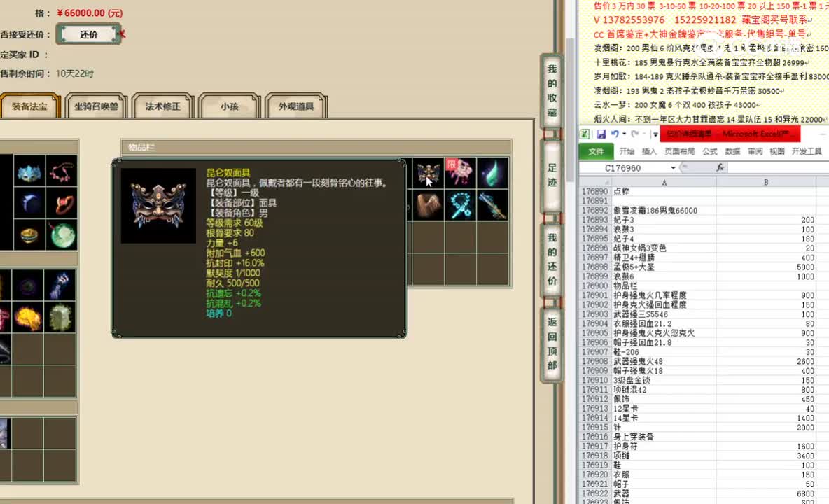
Task: Click the mask preview image in the tooltip
Action: (158, 206)
